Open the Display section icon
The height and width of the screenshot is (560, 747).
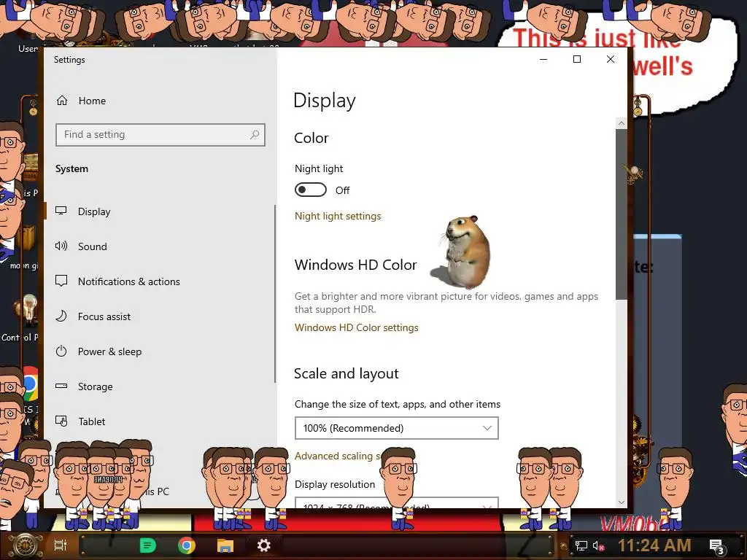click(61, 211)
